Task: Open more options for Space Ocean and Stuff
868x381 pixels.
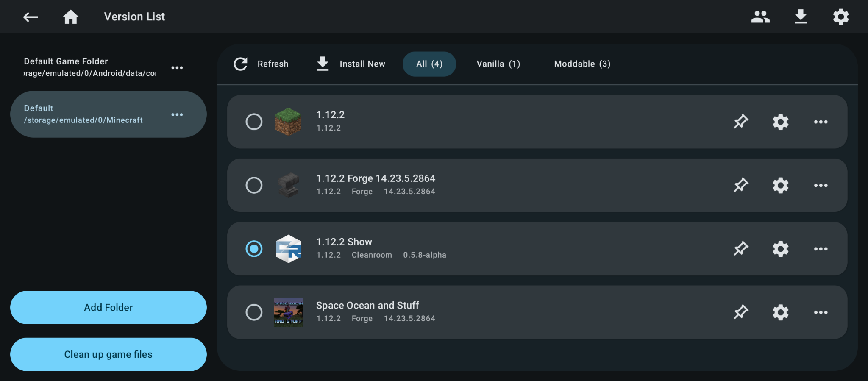Action: pyautogui.click(x=821, y=313)
